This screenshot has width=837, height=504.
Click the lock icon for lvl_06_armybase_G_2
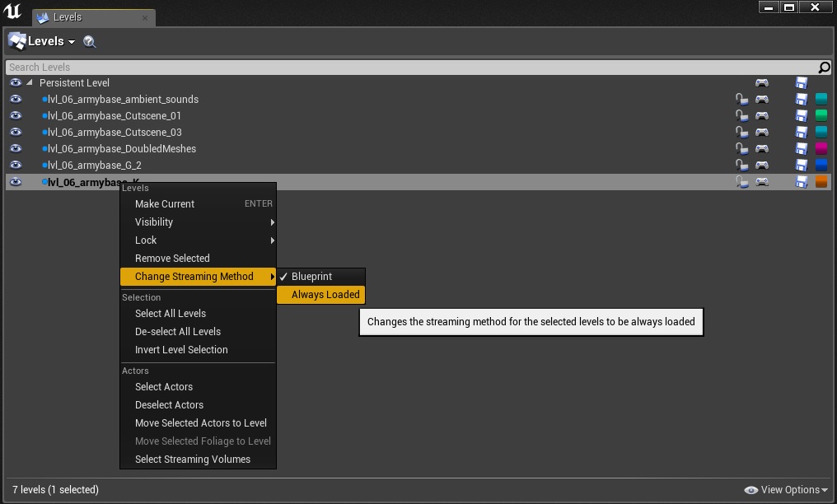pyautogui.click(x=741, y=166)
